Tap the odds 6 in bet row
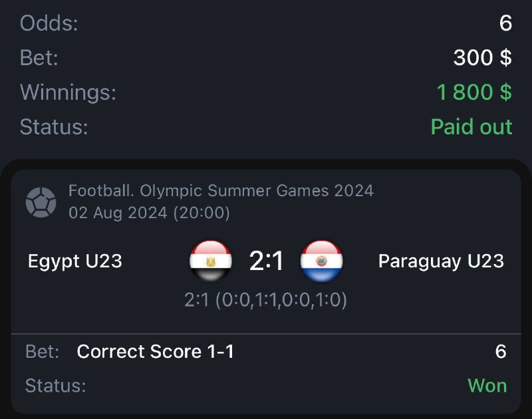532x419 pixels. click(501, 351)
